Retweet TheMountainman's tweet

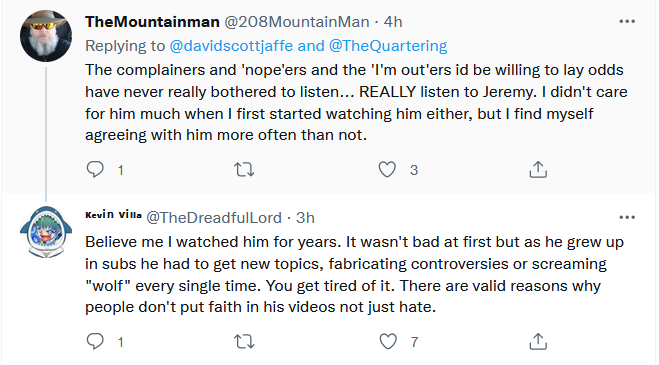244,169
